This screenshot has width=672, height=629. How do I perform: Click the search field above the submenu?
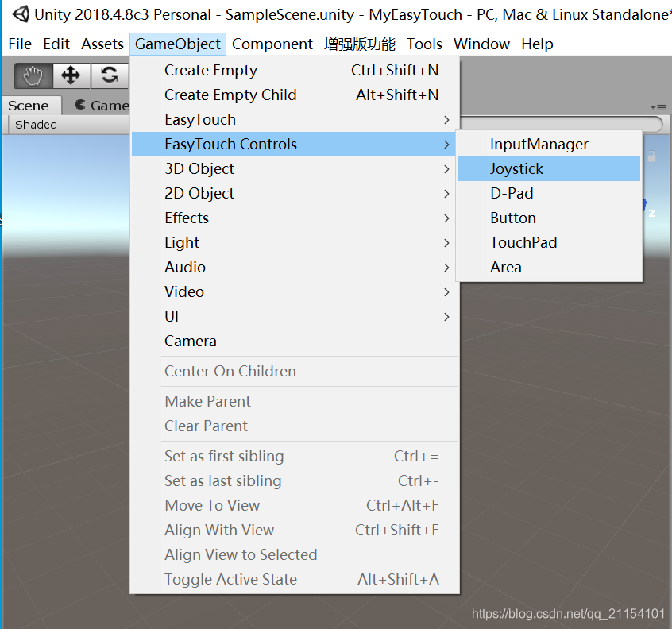564,124
